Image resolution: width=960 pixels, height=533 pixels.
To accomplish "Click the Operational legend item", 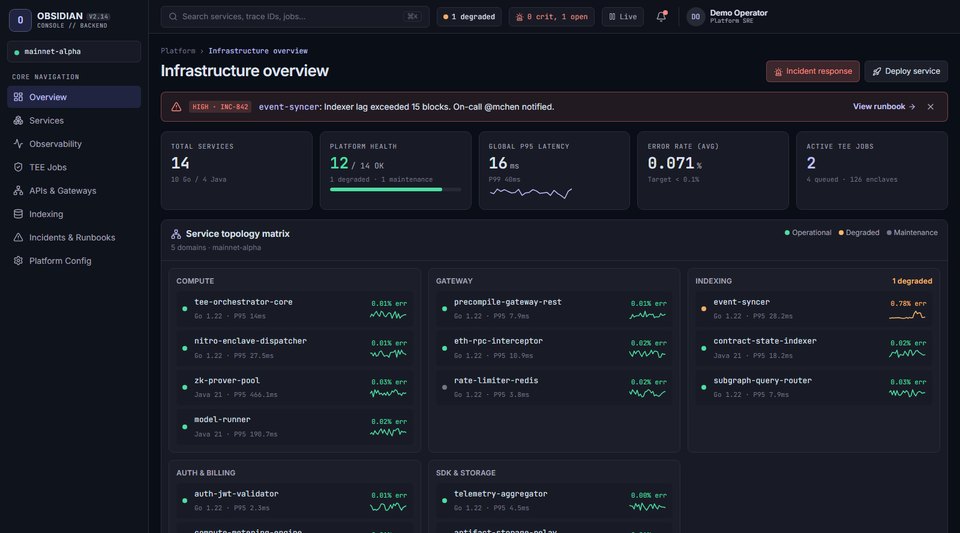I will 808,233.
